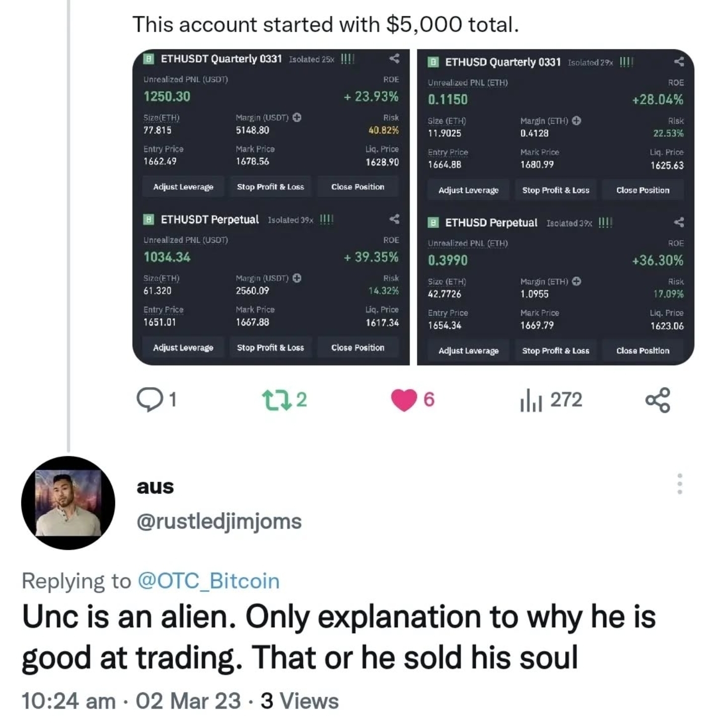The height and width of the screenshot is (728, 715).
Task: Open the @OTC_Bitcoin profile link
Action: pyautogui.click(x=208, y=581)
